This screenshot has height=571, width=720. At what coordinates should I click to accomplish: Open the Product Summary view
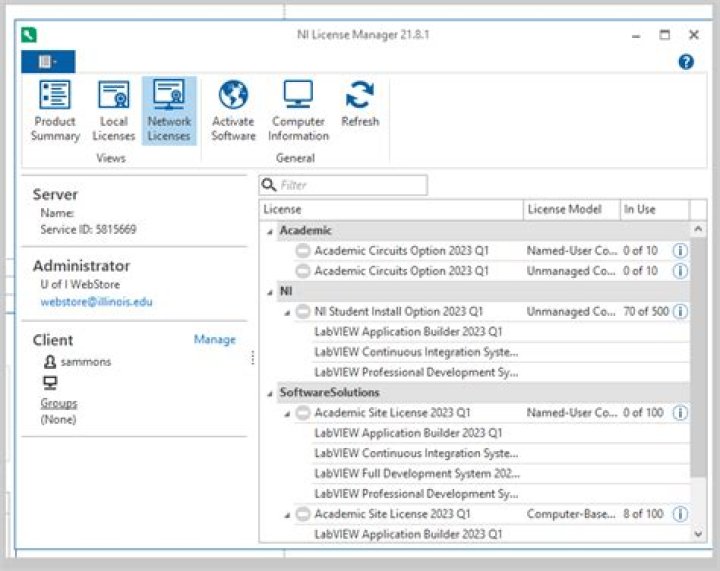click(54, 110)
